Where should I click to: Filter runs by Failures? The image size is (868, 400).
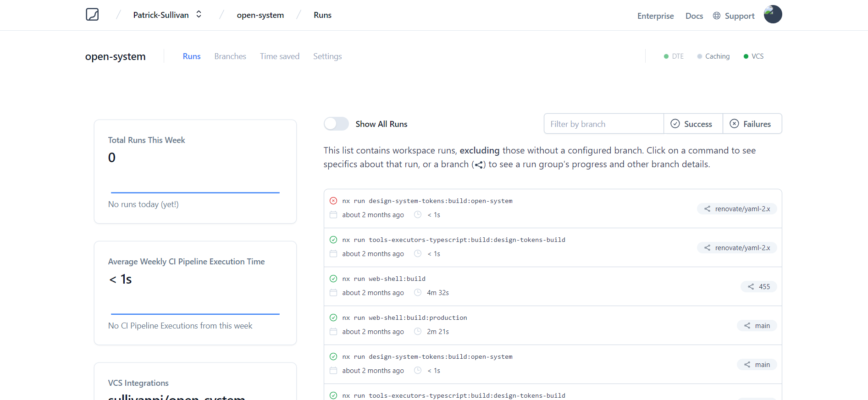[x=752, y=124]
